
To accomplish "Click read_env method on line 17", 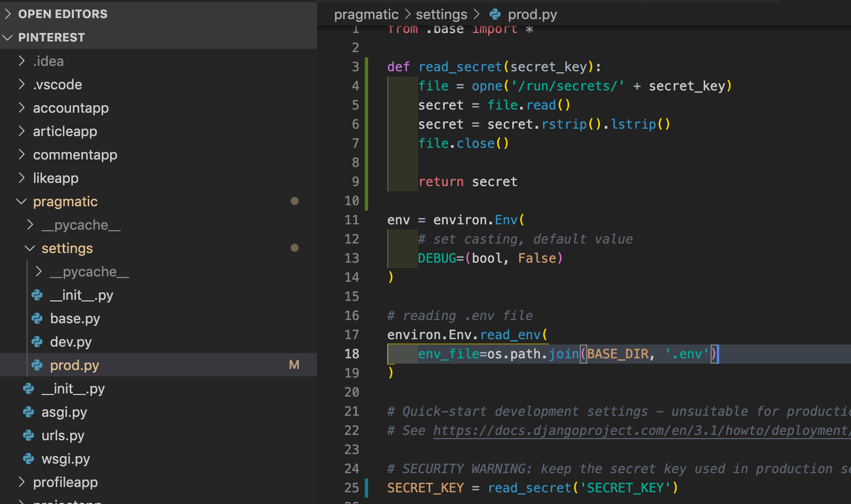I will point(511,335).
